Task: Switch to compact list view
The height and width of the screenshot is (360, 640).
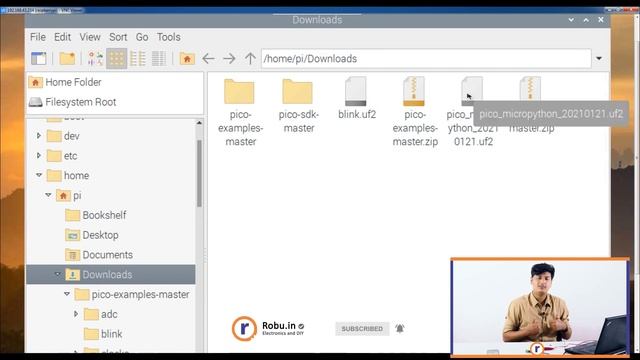Action: click(138, 58)
